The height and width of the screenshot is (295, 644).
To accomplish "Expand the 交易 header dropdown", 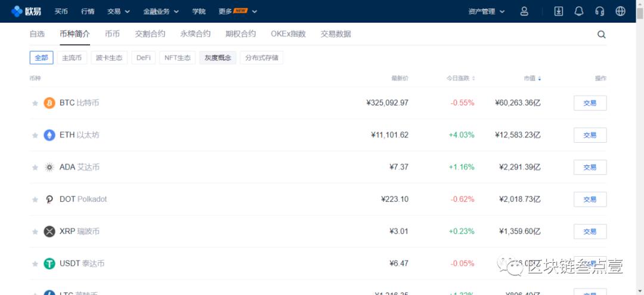I will (119, 11).
